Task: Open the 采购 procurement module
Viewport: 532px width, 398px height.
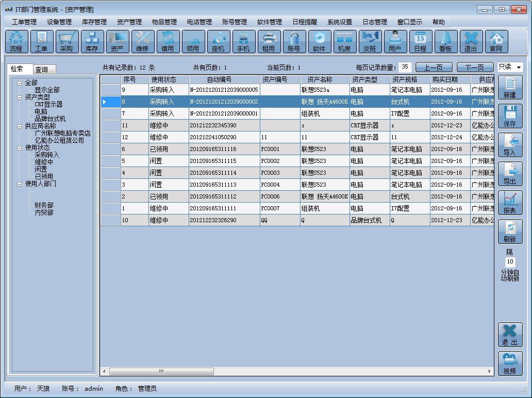Action: point(66,41)
